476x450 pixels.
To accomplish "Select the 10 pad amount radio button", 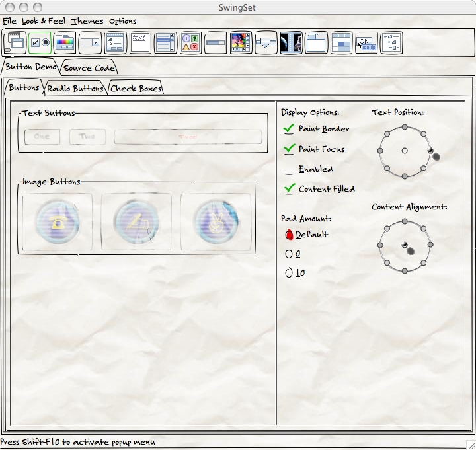I will 289,272.
